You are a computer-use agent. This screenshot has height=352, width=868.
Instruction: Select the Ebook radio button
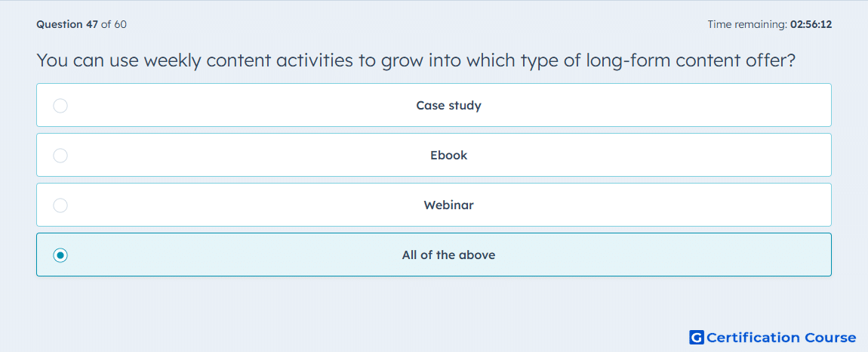(60, 155)
